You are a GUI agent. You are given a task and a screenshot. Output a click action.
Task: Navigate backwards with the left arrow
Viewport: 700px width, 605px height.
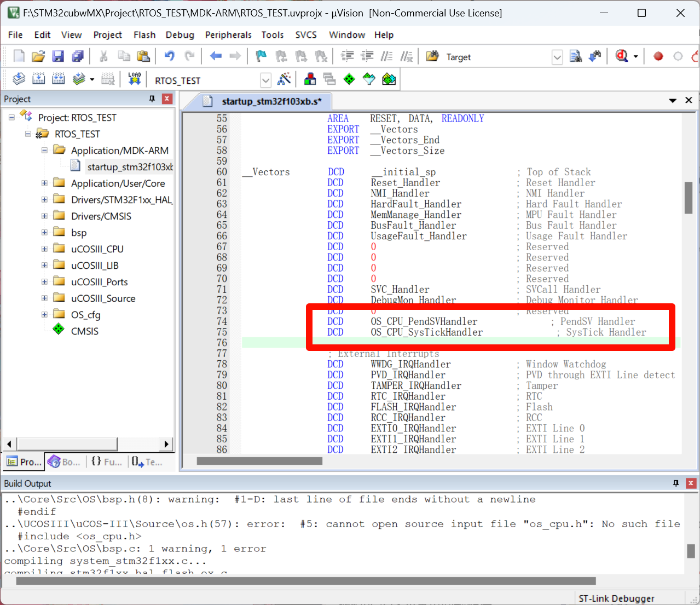coord(216,56)
